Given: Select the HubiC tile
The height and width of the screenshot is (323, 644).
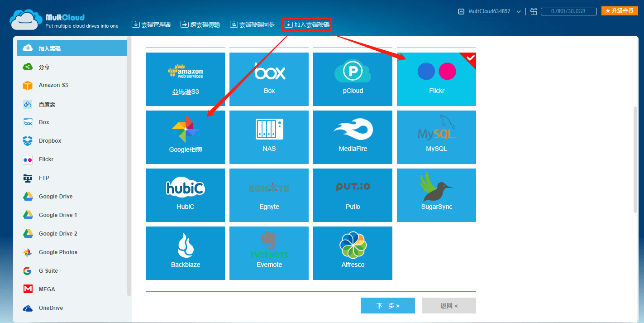Looking at the screenshot, I should click(x=185, y=195).
